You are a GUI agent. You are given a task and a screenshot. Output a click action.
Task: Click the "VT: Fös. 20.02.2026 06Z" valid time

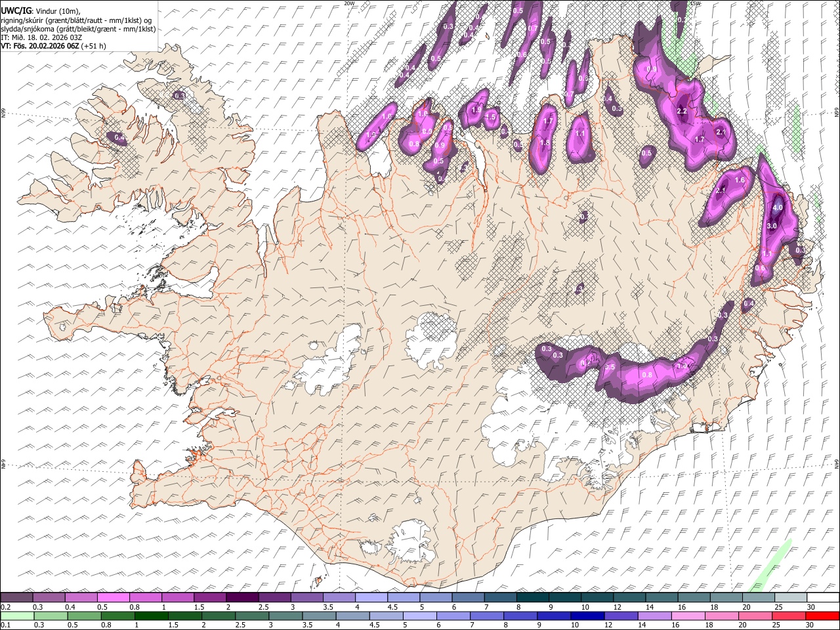[x=40, y=47]
